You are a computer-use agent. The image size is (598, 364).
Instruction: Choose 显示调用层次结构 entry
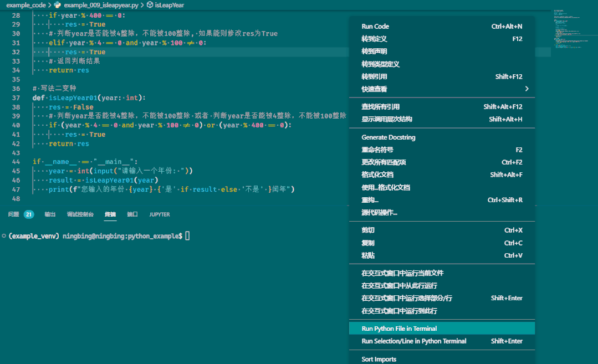tap(442, 119)
